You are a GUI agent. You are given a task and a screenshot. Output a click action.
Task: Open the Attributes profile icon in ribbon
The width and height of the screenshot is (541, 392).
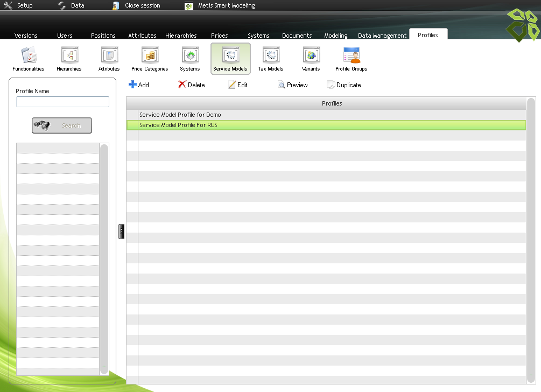coord(109,59)
